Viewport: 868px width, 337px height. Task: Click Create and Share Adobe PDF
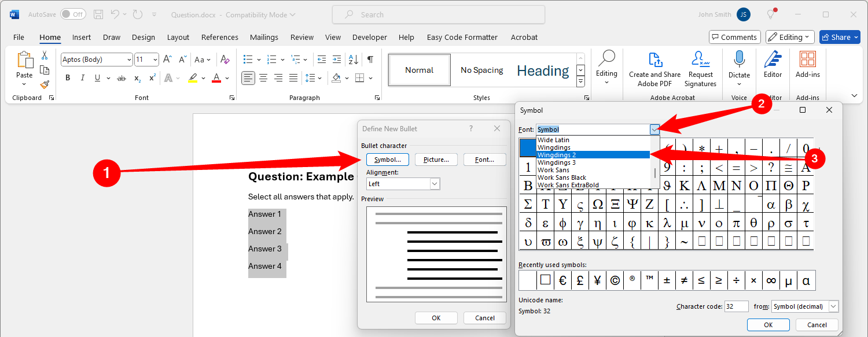[654, 68]
